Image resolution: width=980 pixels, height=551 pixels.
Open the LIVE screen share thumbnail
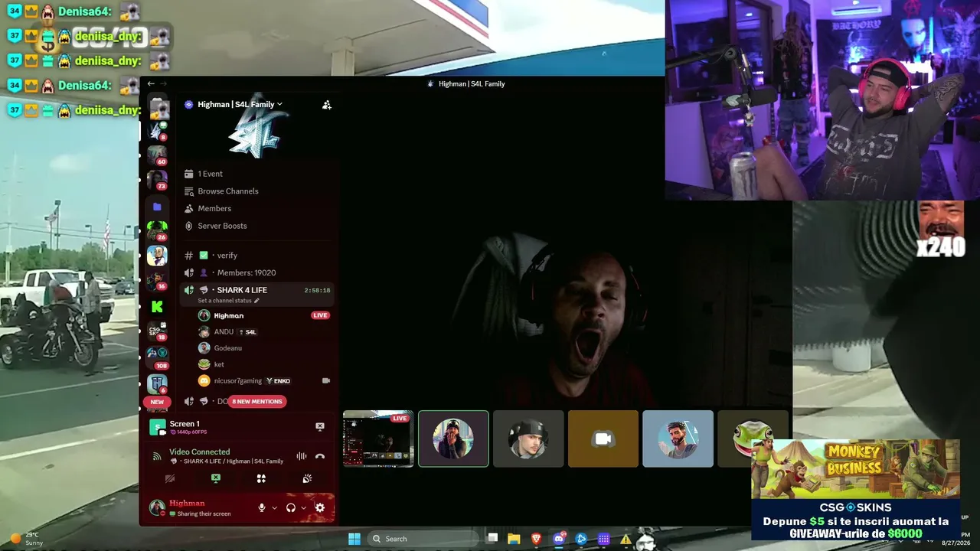378,439
